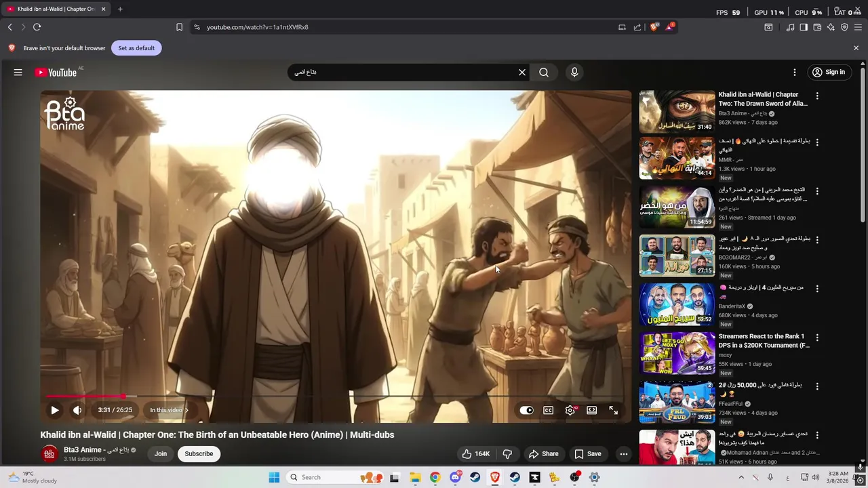Open the BanderitaX 52:52 thumbnail

pos(677,305)
